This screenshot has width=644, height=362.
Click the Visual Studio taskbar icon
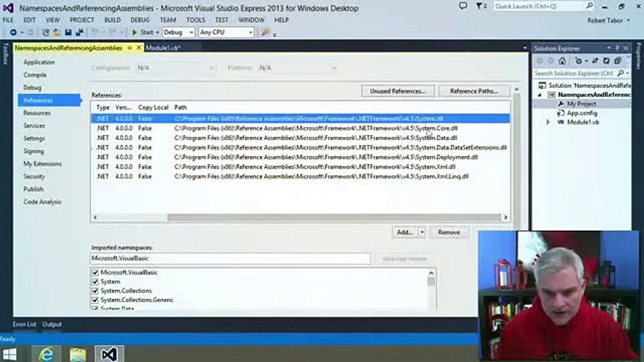click(x=109, y=354)
